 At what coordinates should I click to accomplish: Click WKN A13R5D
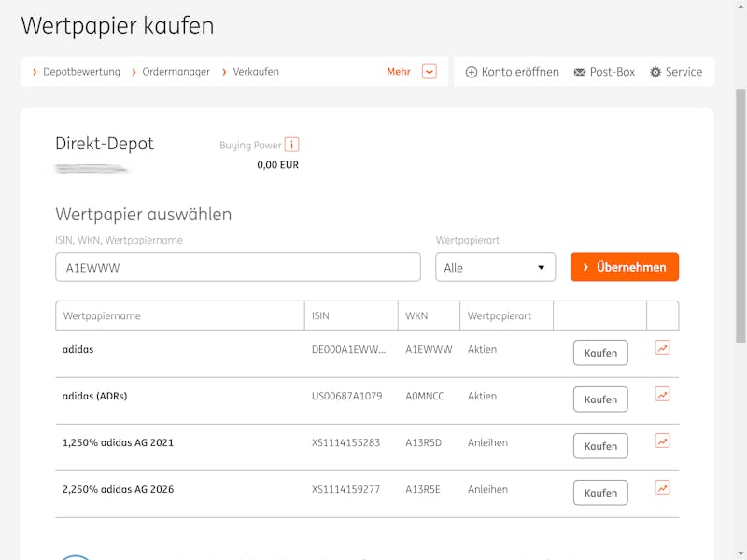coord(424,442)
